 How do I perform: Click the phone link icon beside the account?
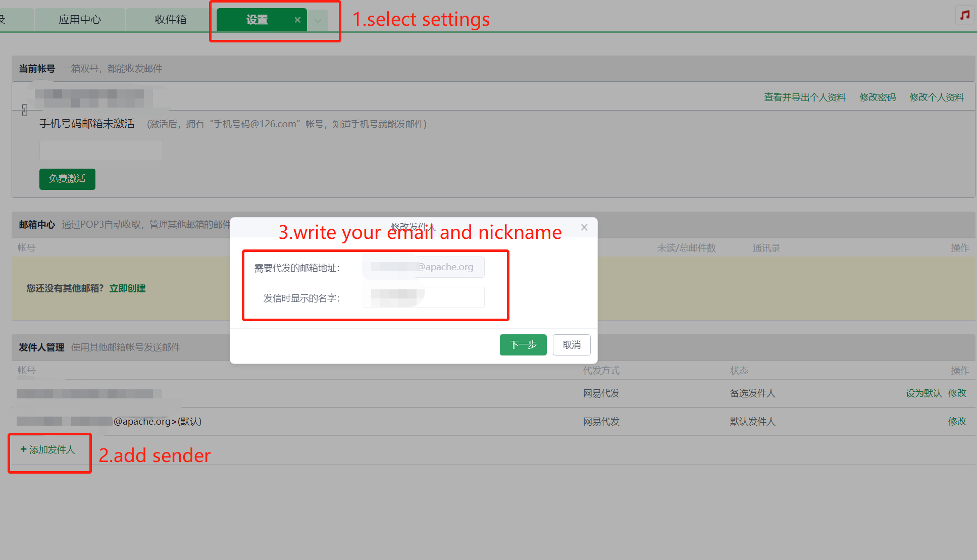tap(25, 110)
